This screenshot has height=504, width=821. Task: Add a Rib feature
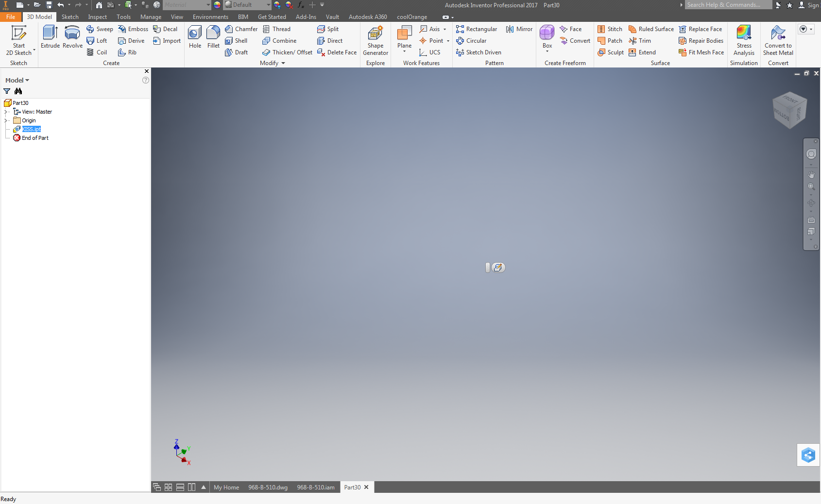tap(127, 52)
